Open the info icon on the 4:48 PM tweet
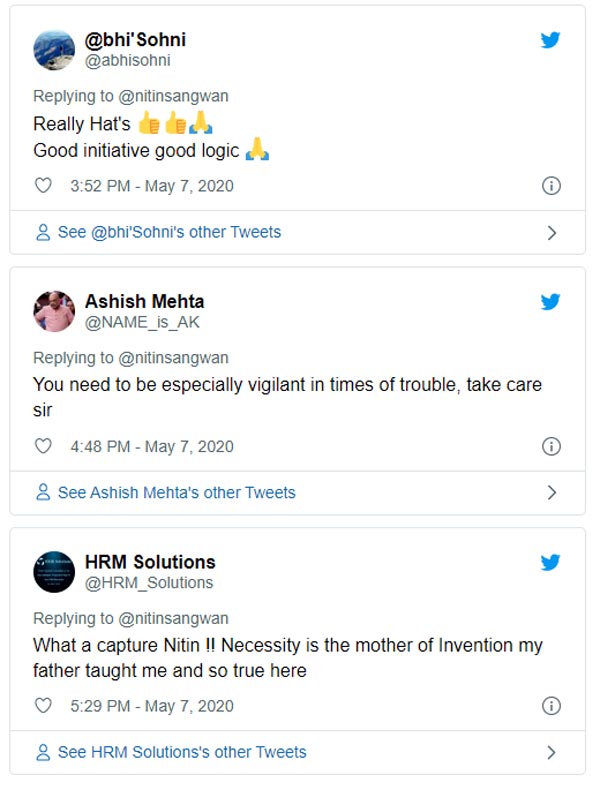Screen dimensions: 600x790 point(550,446)
